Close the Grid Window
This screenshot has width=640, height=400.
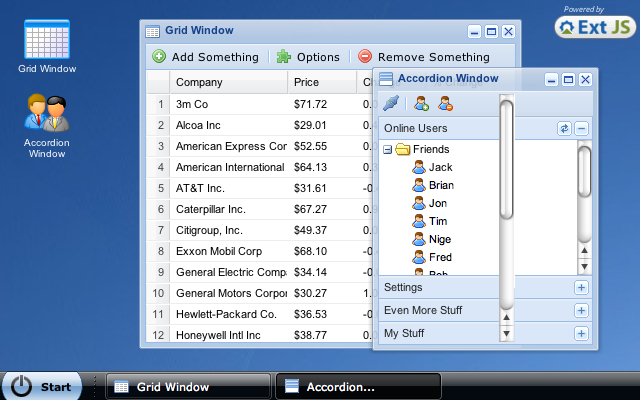[509, 31]
